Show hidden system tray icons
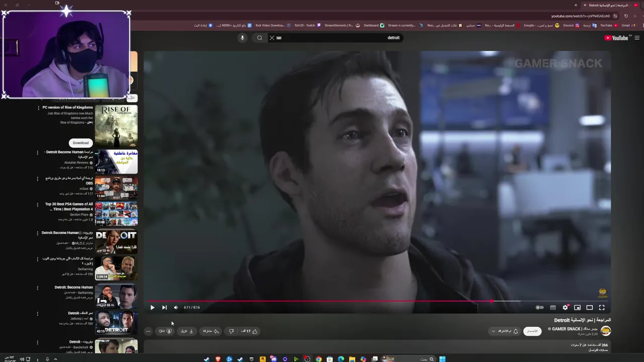Screen dimensions: 644x362 pos(55,359)
